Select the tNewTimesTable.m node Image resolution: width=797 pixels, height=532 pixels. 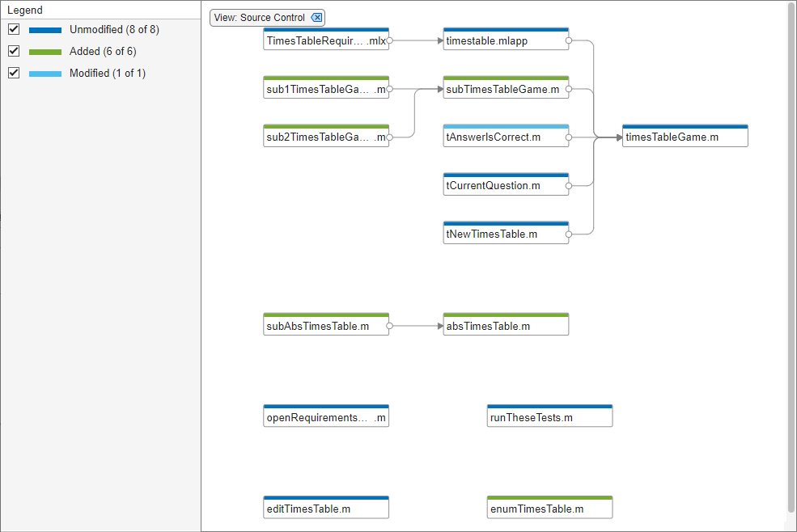click(505, 234)
